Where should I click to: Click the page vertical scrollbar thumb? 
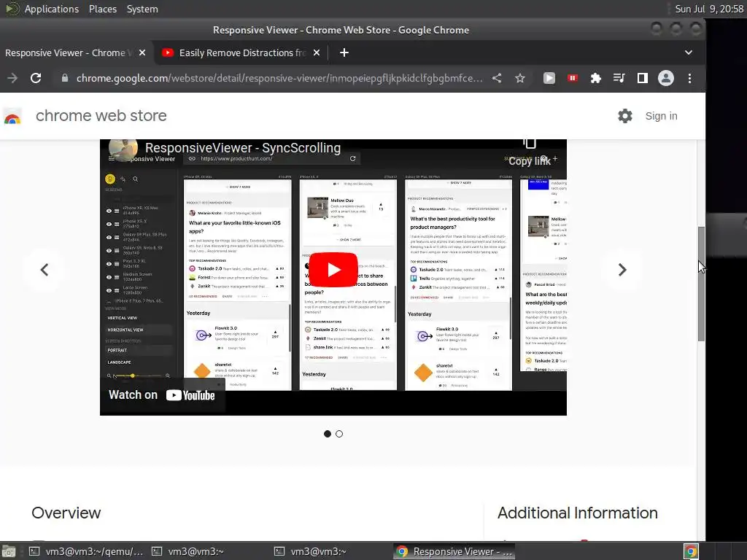701,284
